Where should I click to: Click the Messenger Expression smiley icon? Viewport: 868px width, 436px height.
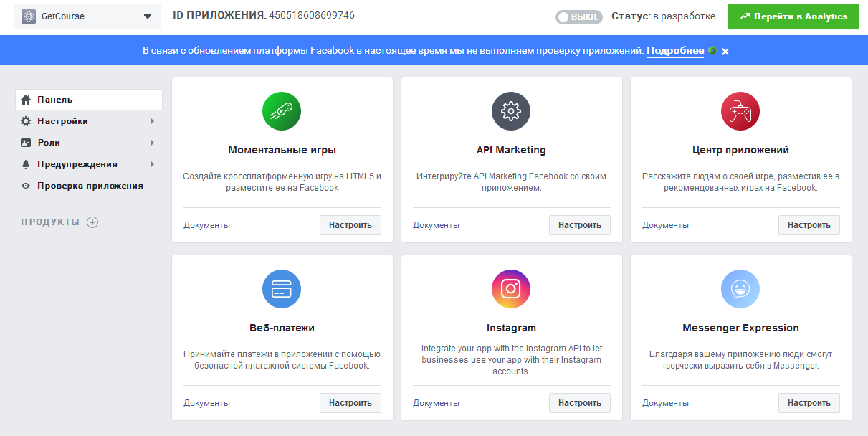pos(740,289)
